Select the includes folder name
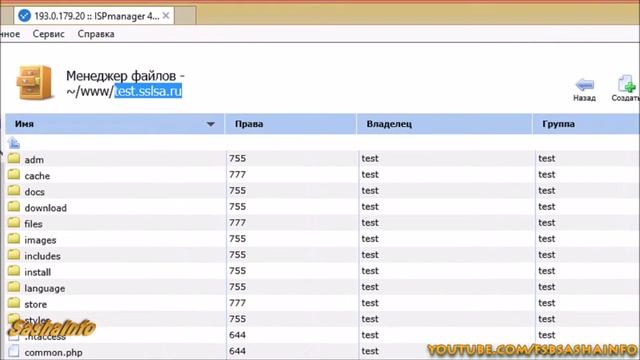 [42, 256]
